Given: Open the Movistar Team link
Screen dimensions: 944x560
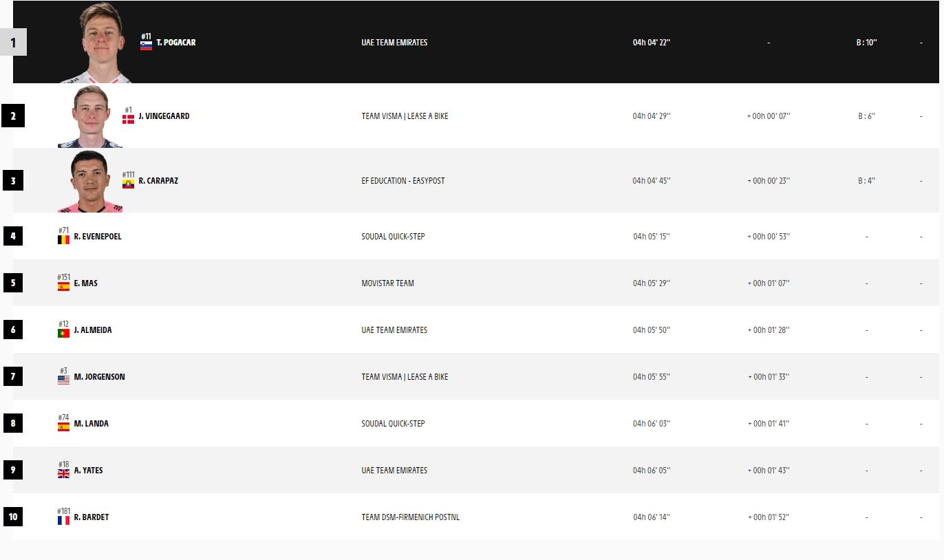Looking at the screenshot, I should (387, 283).
